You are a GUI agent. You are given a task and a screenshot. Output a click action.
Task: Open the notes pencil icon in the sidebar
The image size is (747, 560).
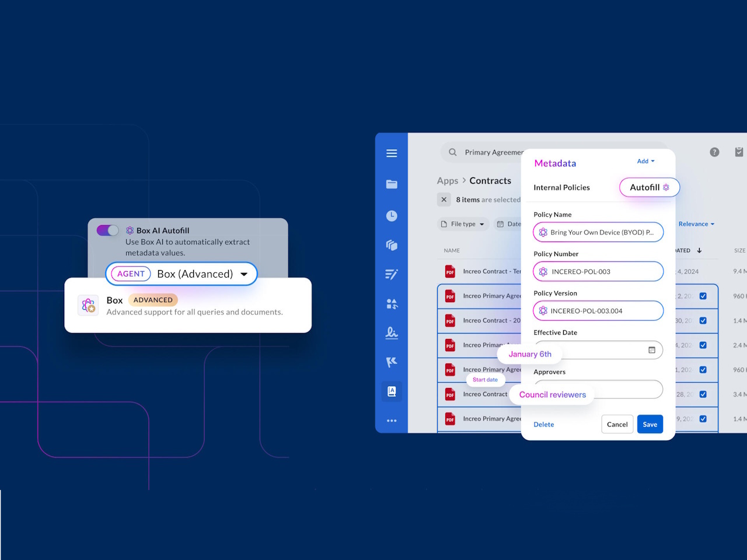click(x=392, y=274)
